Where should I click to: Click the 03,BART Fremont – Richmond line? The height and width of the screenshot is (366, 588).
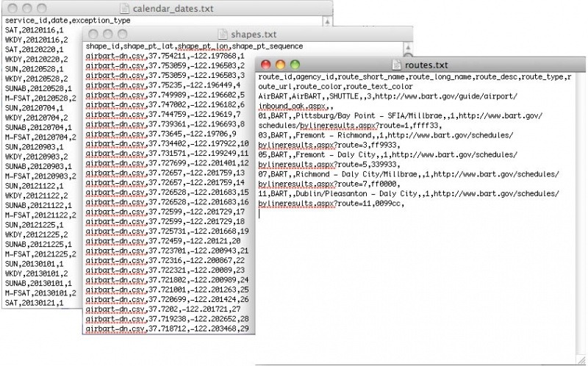[385, 135]
